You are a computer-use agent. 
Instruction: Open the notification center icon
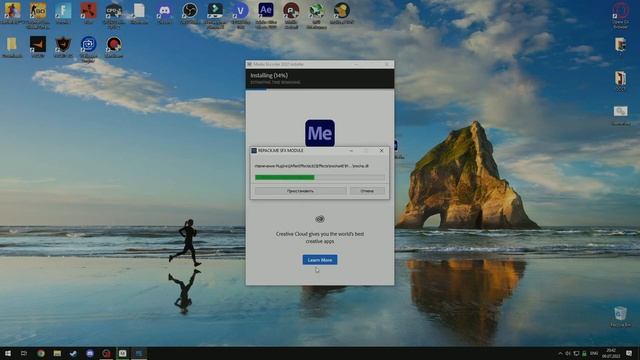[x=629, y=353]
